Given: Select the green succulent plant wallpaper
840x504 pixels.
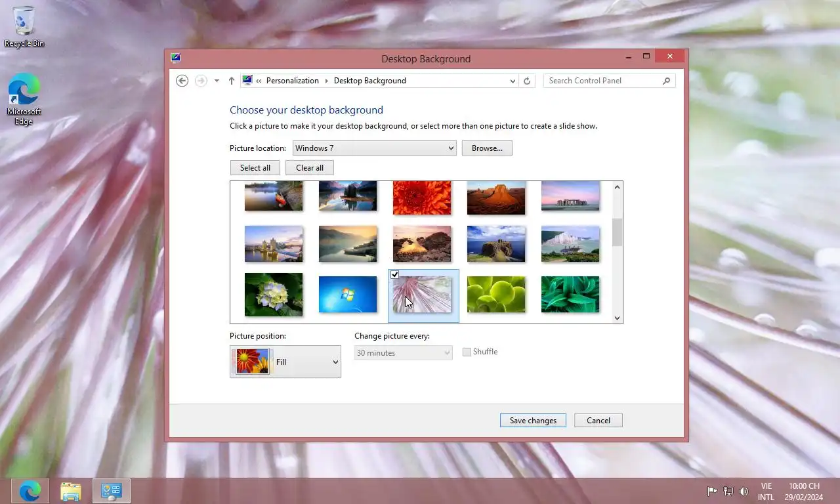Looking at the screenshot, I should (496, 294).
